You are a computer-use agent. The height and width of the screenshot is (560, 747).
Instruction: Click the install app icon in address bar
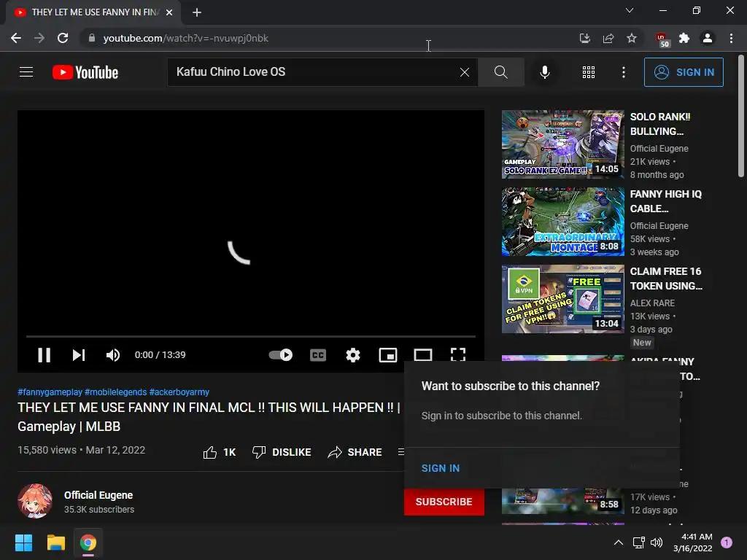tap(584, 38)
